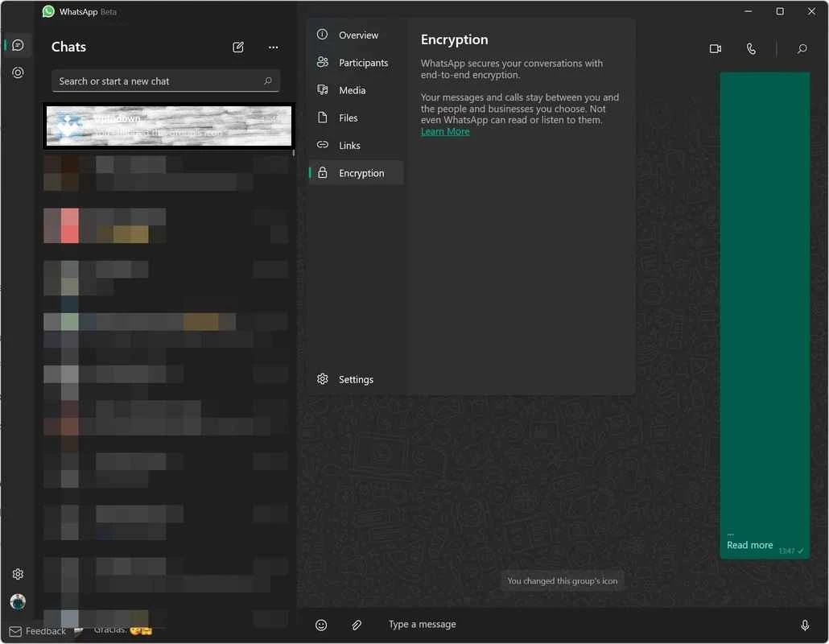Compose new chat with pencil icon
Image resolution: width=829 pixels, height=644 pixels.
238,47
